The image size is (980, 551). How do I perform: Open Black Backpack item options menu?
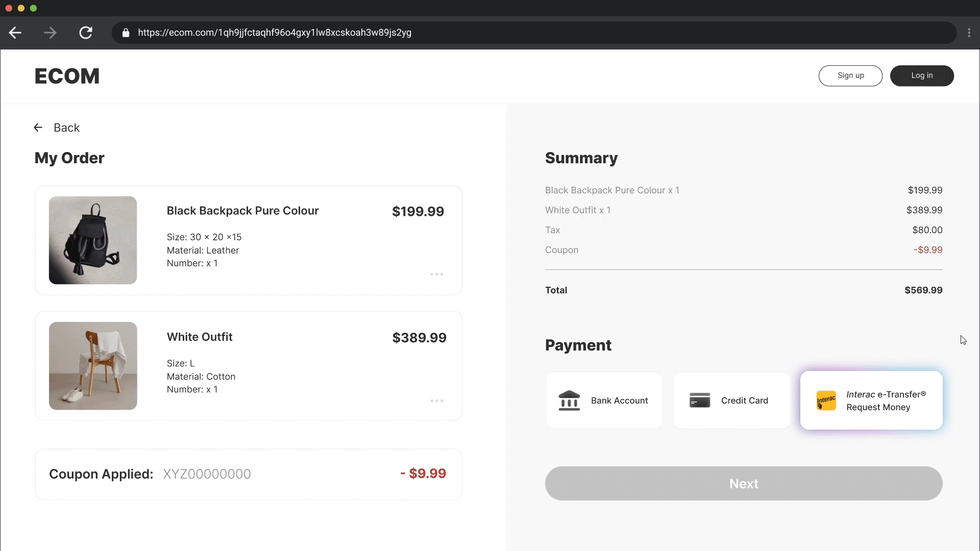[x=436, y=274]
